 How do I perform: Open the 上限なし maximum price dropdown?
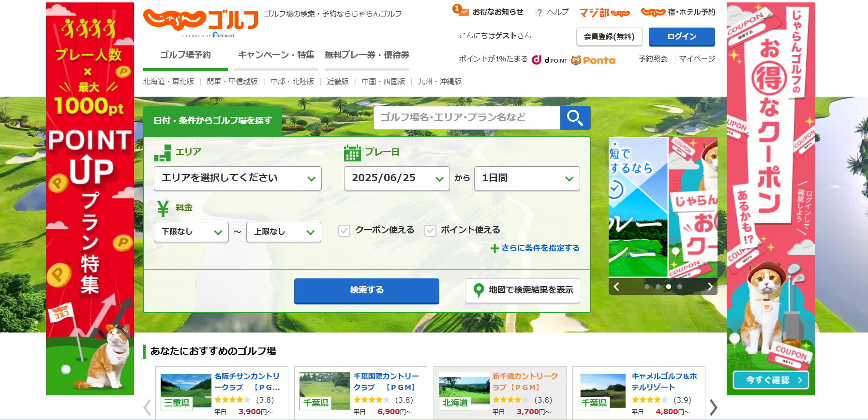(x=284, y=232)
